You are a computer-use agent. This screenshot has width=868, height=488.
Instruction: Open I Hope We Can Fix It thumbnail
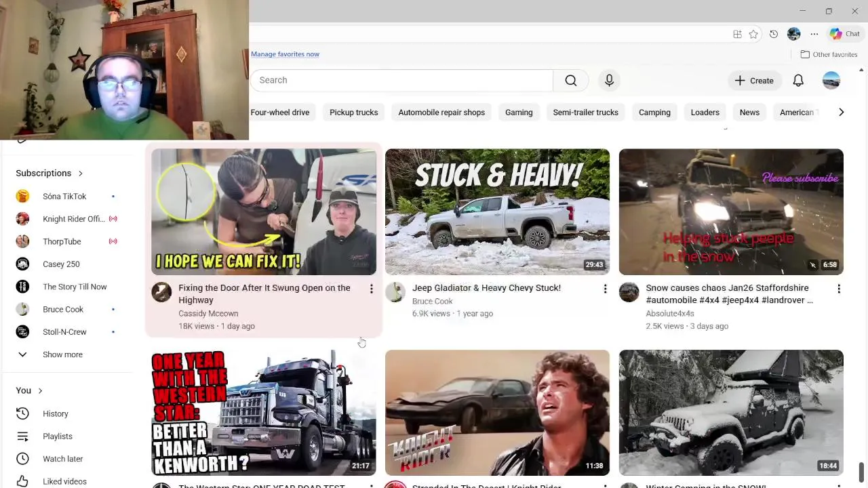(264, 211)
